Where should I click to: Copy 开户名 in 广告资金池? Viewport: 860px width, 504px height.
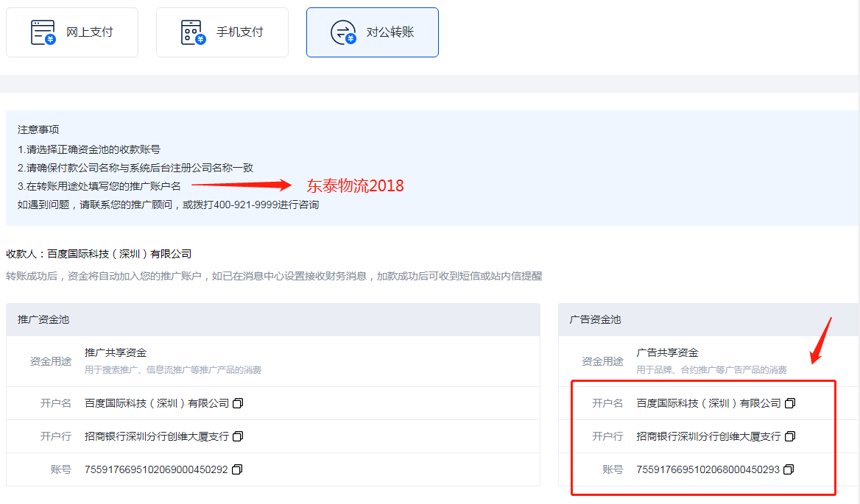(x=790, y=403)
